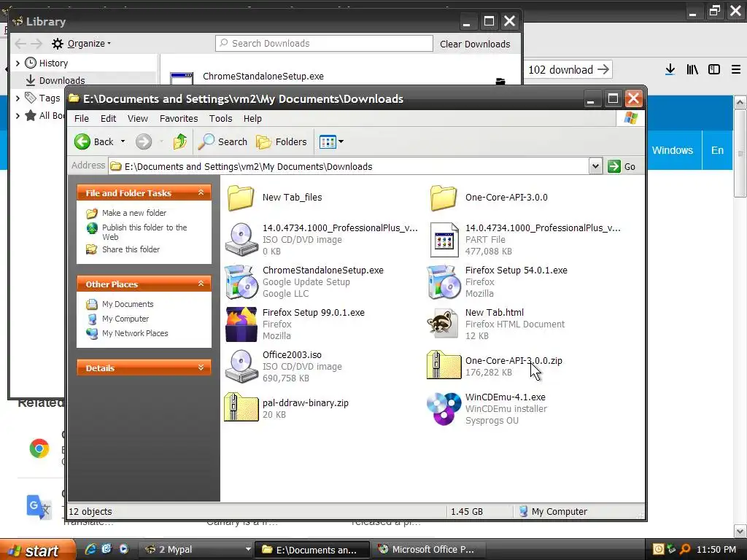747x560 pixels.
Task: Select the pal-ddraw-binary.zip archive icon
Action: click(x=241, y=407)
